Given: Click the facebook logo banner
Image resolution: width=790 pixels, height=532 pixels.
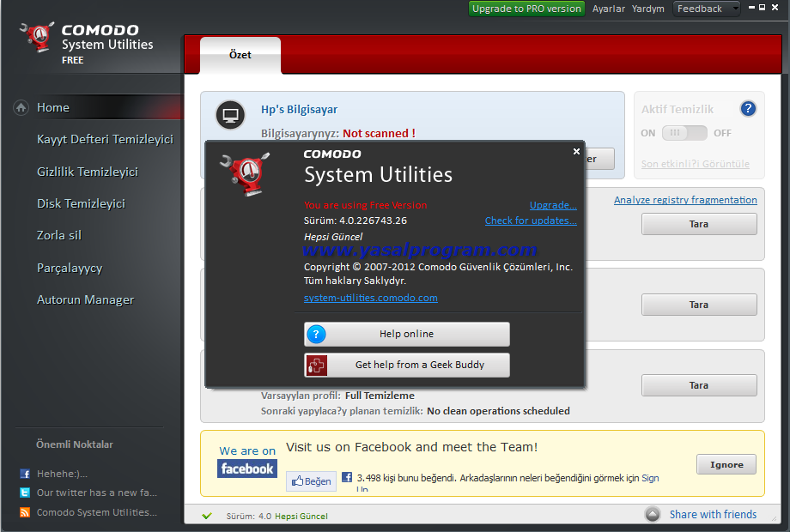Looking at the screenshot, I should pyautogui.click(x=247, y=469).
